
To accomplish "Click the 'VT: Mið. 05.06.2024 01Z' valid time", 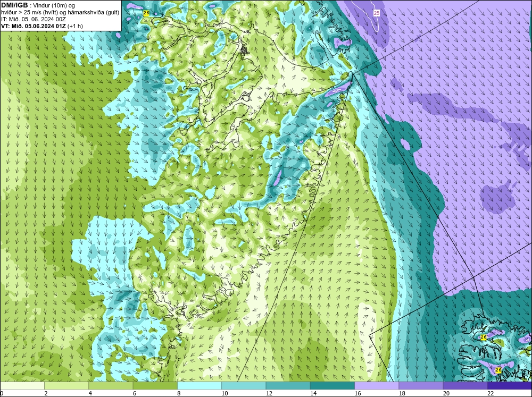I will pyautogui.click(x=34, y=26).
